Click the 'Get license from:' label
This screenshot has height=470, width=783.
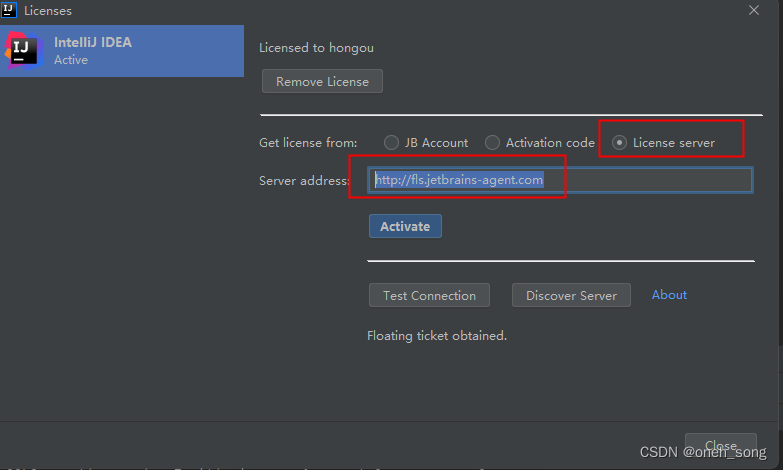click(308, 143)
